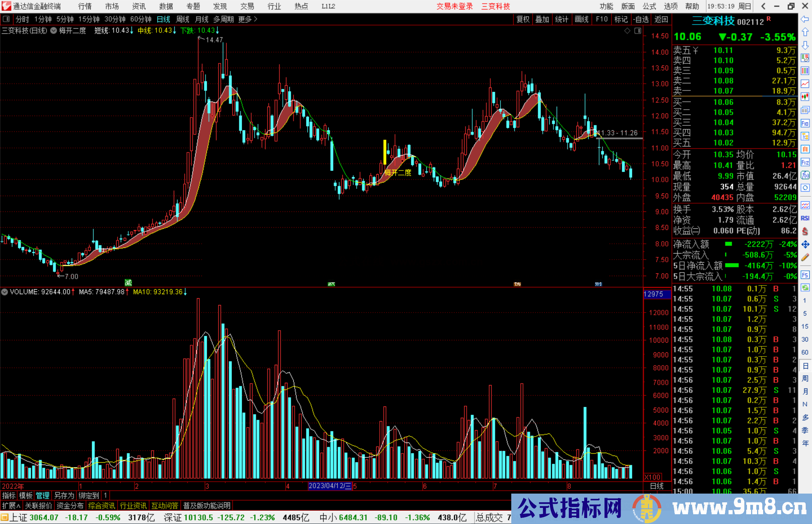Click the 复权 button
812x524 pixels.
pyautogui.click(x=523, y=19)
